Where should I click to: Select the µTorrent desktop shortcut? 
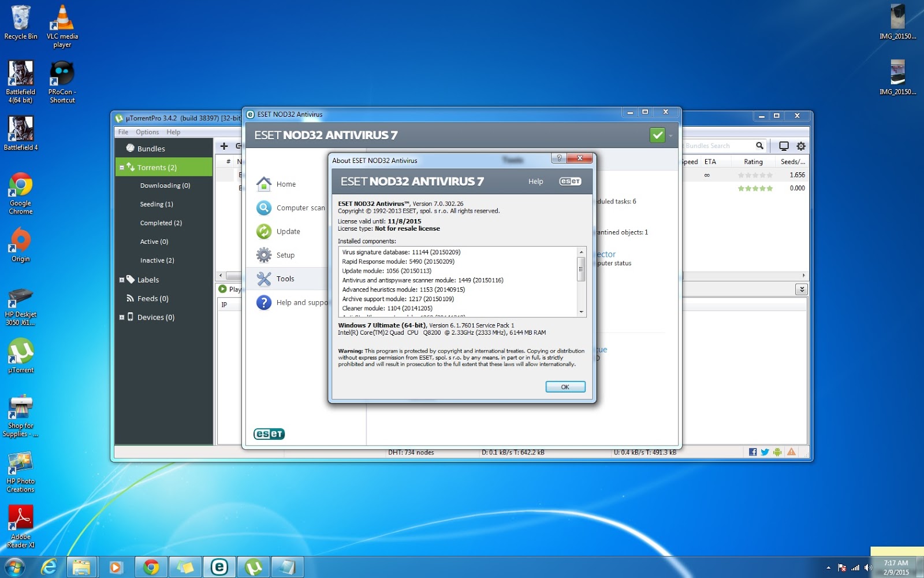pyautogui.click(x=21, y=355)
